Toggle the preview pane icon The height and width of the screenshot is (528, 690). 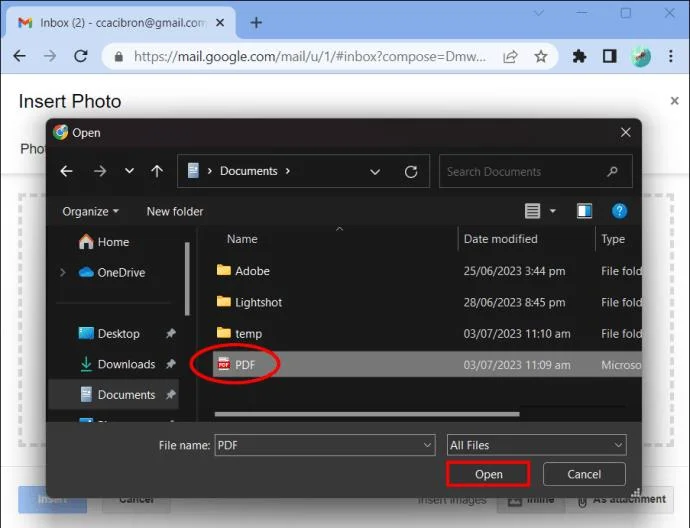[x=584, y=211]
